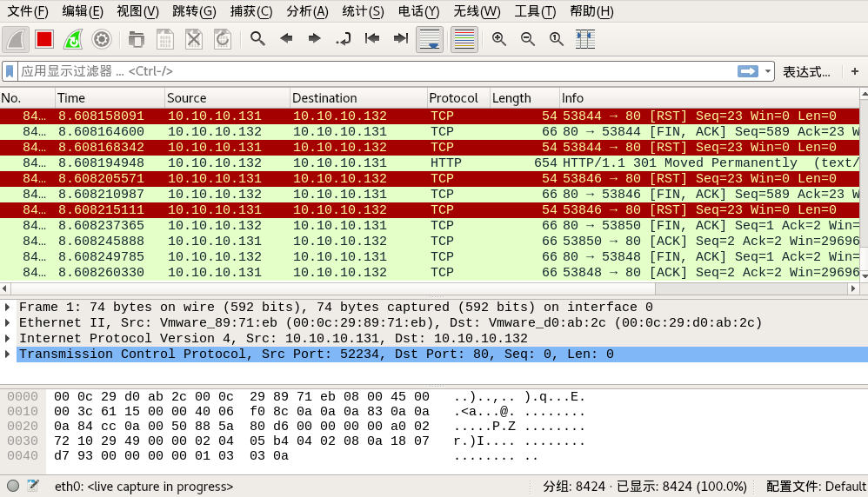Expand the Frame 1 details row
The width and height of the screenshot is (868, 497).
tap(8, 307)
